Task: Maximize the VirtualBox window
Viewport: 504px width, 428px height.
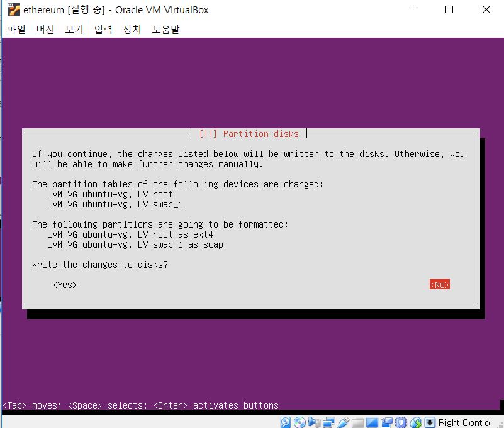Action: [x=449, y=9]
